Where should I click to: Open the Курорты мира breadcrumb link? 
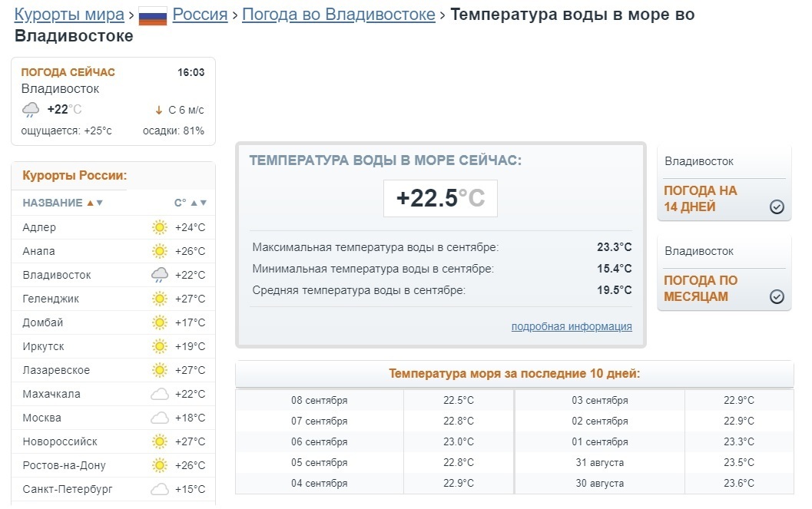[x=69, y=15]
